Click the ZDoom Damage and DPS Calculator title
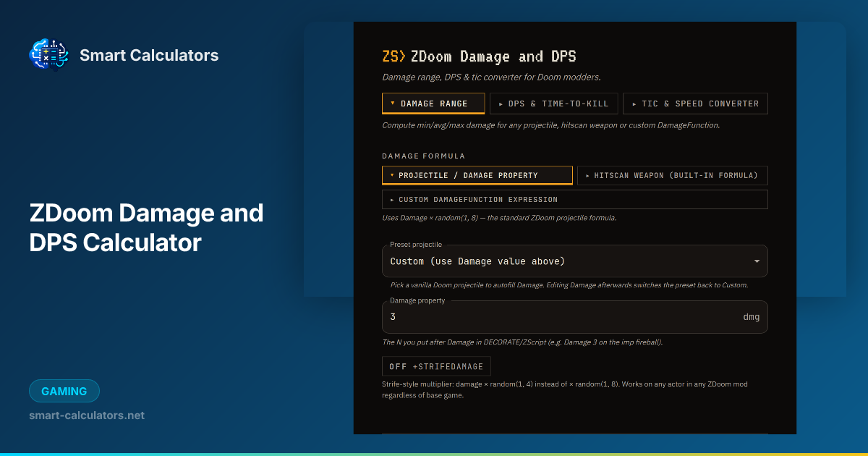The image size is (868, 456). coord(146,228)
